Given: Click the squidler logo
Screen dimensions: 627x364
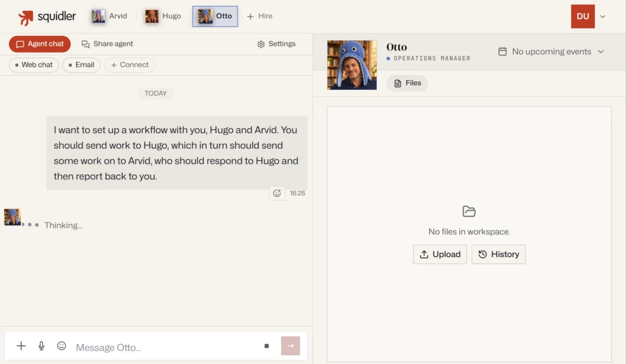Looking at the screenshot, I should coord(47,17).
